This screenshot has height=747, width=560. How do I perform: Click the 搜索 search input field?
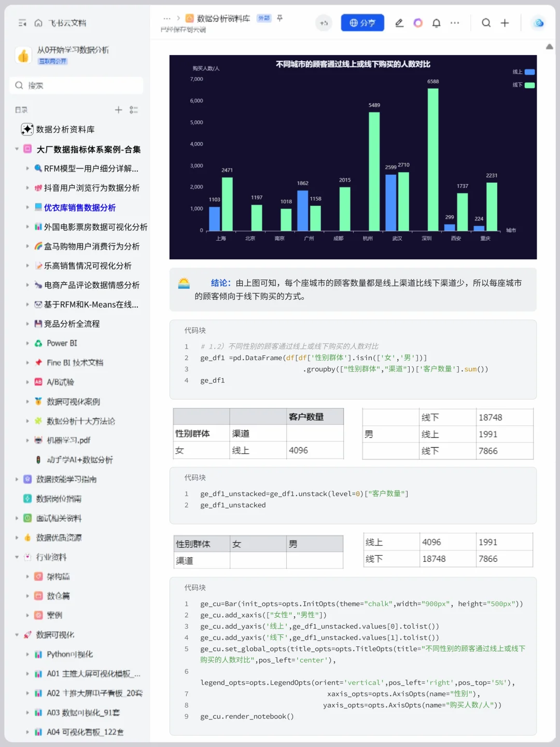(76, 85)
